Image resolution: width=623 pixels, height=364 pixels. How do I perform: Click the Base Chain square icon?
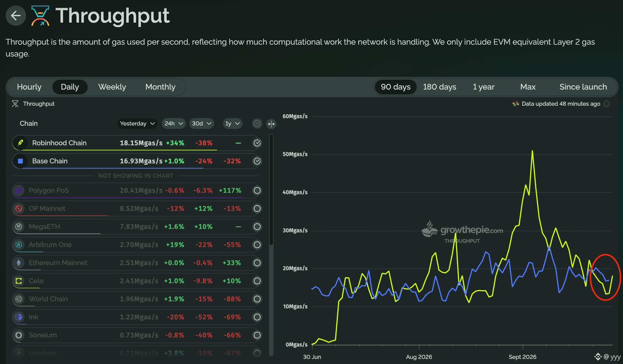(x=20, y=161)
